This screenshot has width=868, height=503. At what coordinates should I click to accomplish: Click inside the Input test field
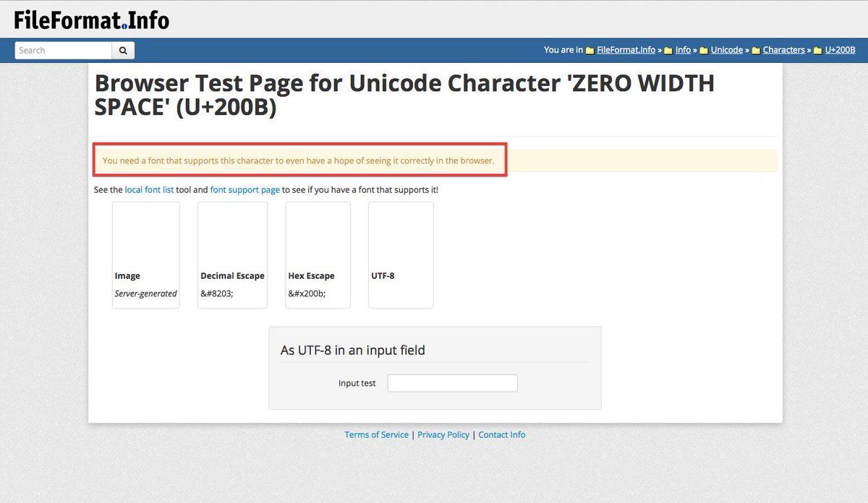click(452, 383)
